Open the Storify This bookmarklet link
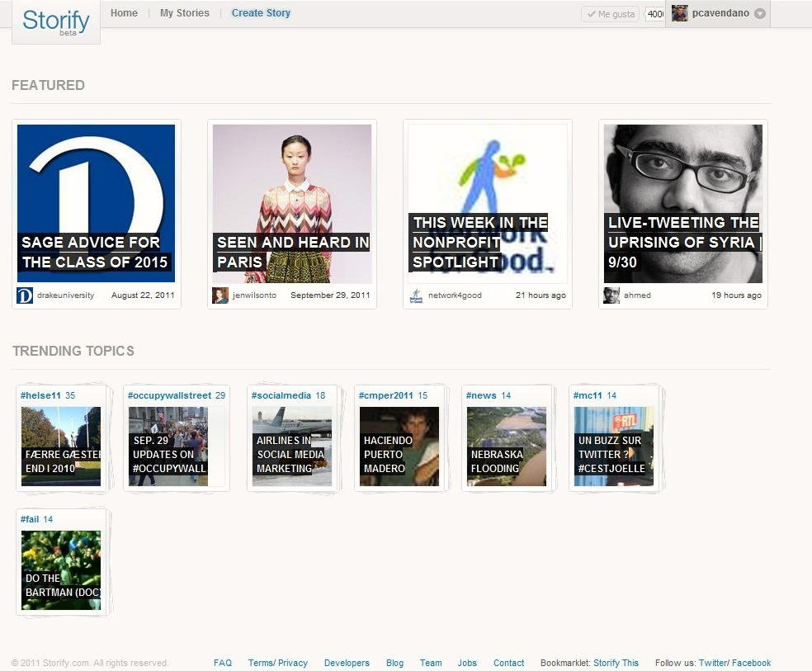Screen dimensions: 812x671 [616, 663]
